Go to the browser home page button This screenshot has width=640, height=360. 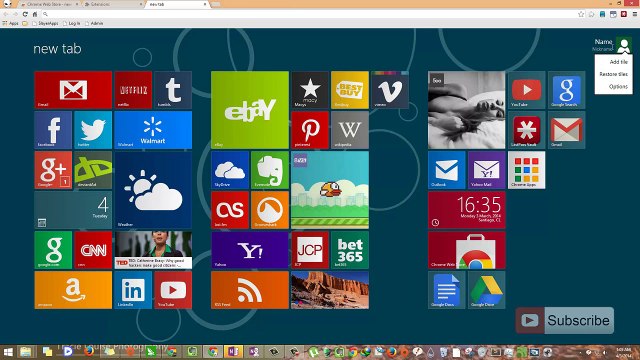point(35,14)
